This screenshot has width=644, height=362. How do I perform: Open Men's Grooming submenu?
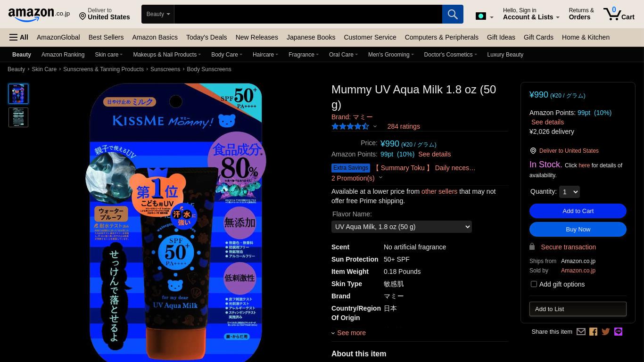(391, 55)
